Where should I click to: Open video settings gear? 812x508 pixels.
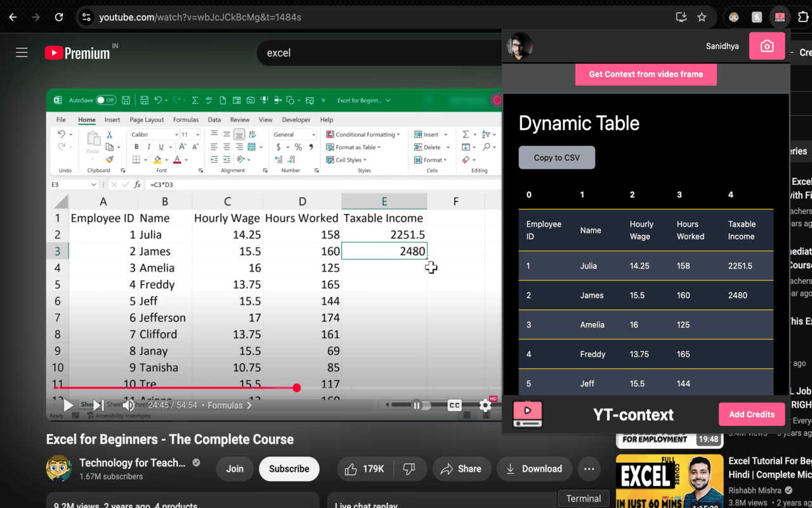click(485, 405)
